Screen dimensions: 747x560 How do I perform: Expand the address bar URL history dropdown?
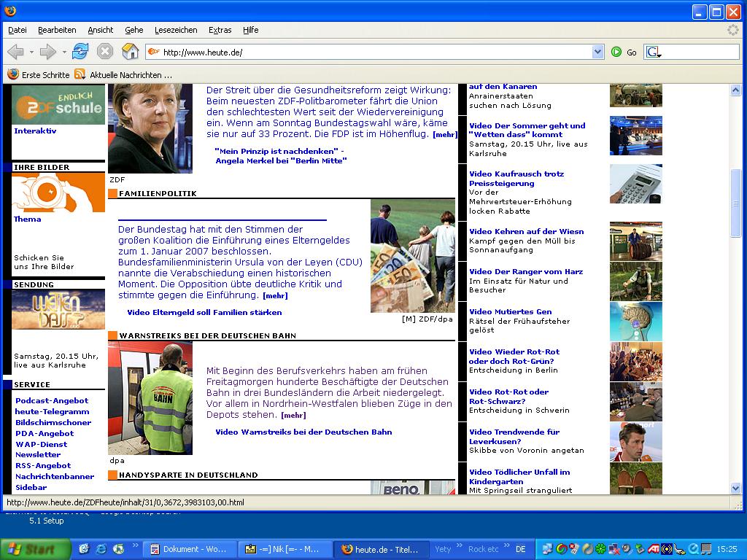coord(598,52)
